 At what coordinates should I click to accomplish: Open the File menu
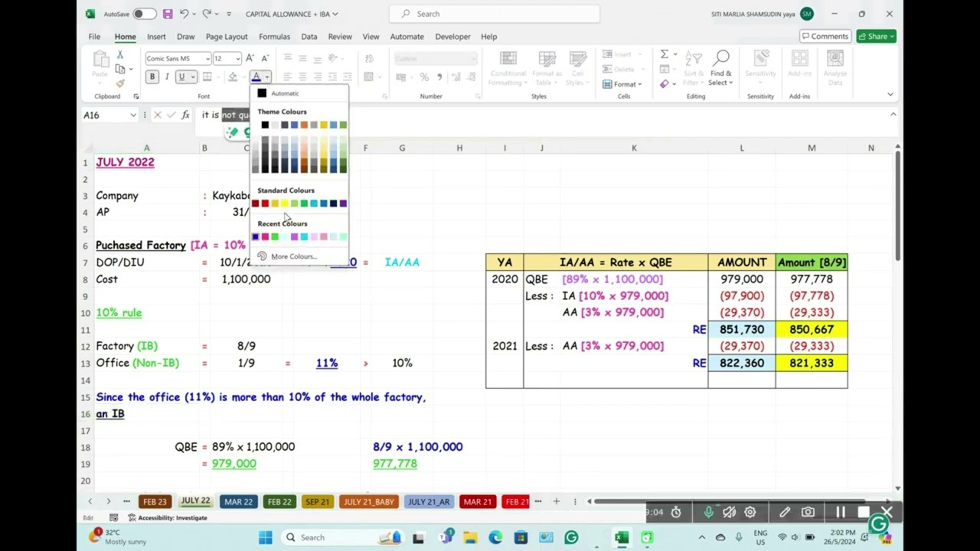94,36
